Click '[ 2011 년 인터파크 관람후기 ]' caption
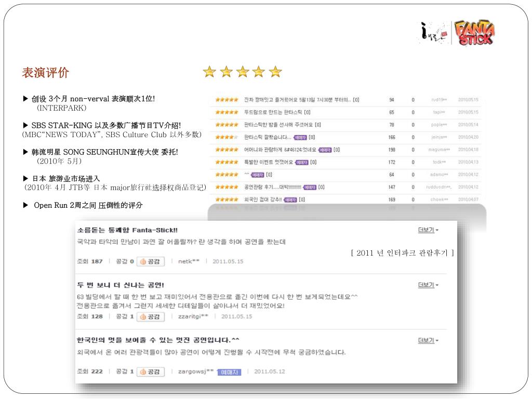532x399 pixels. (x=403, y=253)
